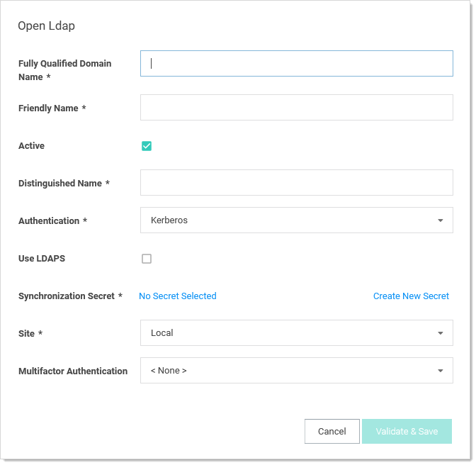Open the < None > multifactor dropdown
Viewport: 476px width, 465px height.
pyautogui.click(x=297, y=370)
